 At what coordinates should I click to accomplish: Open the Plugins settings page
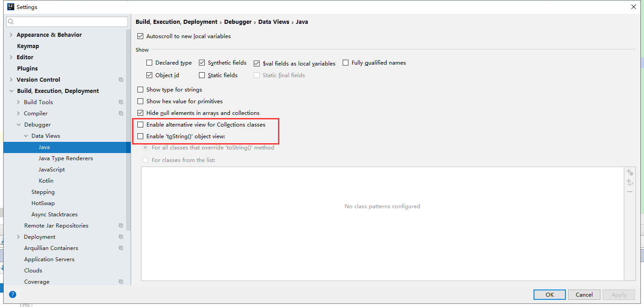click(x=27, y=68)
